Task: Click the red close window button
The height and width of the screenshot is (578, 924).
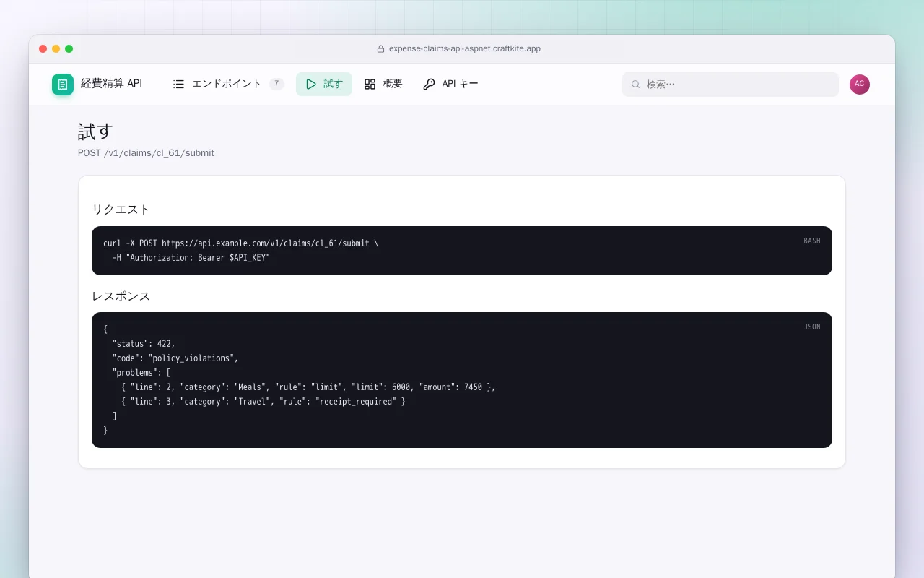Action: pyautogui.click(x=43, y=49)
